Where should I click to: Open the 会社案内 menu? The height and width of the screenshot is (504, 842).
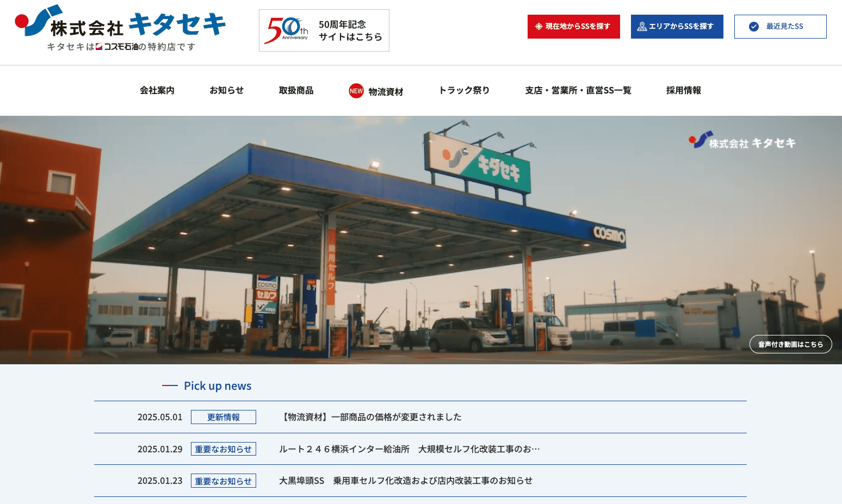click(x=157, y=90)
